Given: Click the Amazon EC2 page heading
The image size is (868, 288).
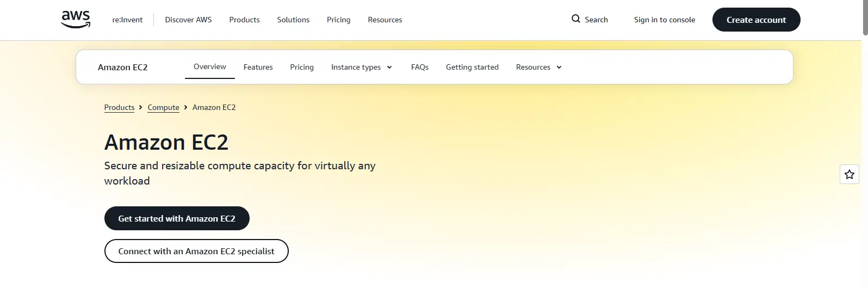Looking at the screenshot, I should tap(166, 143).
